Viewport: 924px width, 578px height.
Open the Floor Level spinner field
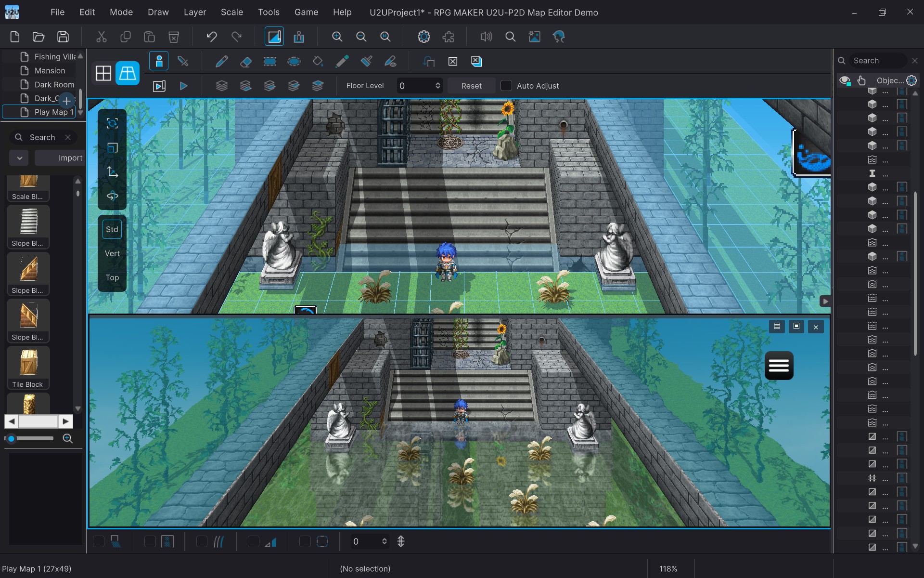420,86
